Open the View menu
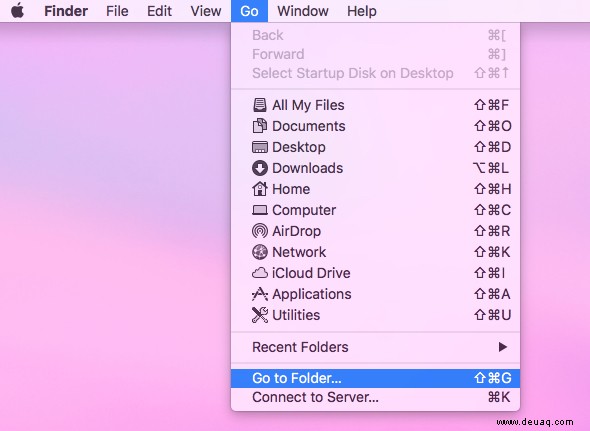 205,11
